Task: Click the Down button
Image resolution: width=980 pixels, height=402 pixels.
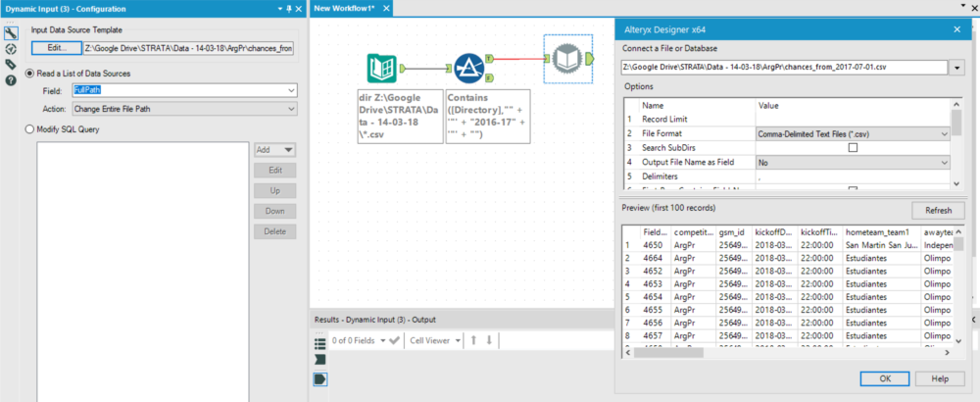Action: coord(275,212)
